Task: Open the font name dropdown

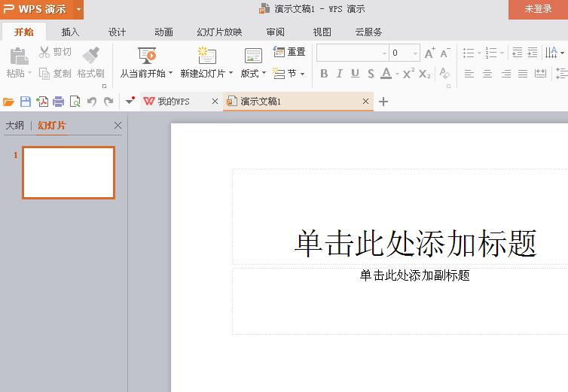Action: [x=384, y=53]
